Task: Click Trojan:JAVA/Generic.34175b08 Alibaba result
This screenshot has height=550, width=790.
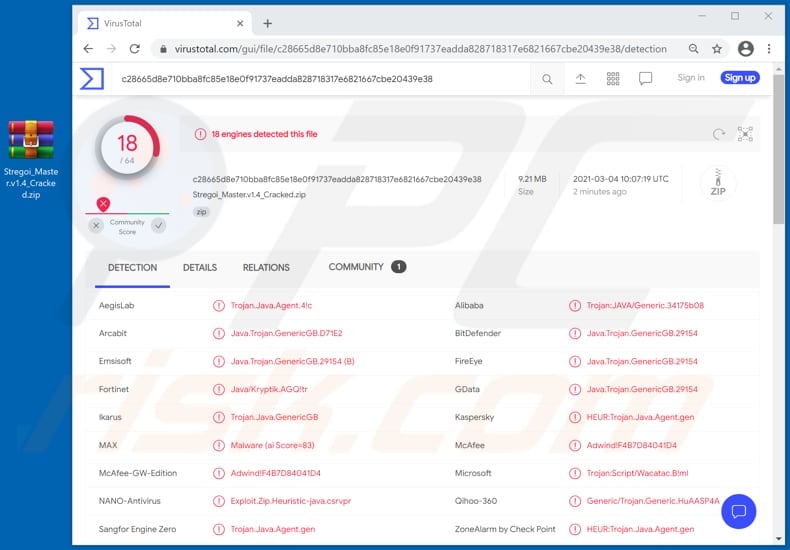Action: [x=645, y=306]
